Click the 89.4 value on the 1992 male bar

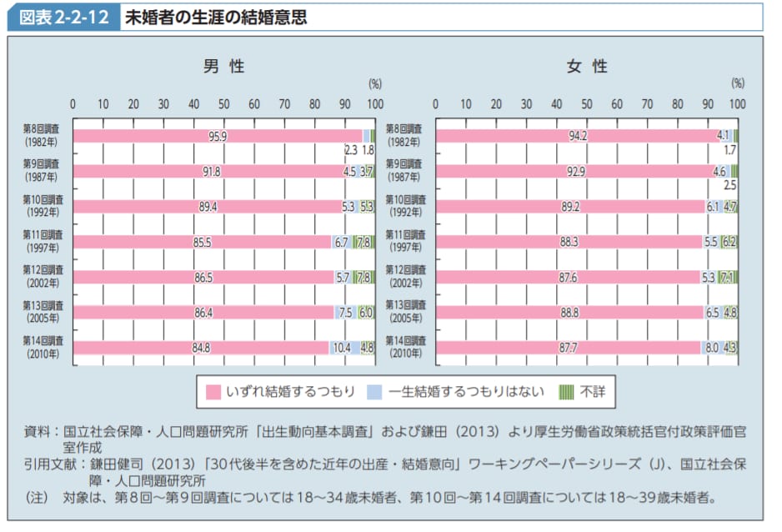pyautogui.click(x=208, y=207)
